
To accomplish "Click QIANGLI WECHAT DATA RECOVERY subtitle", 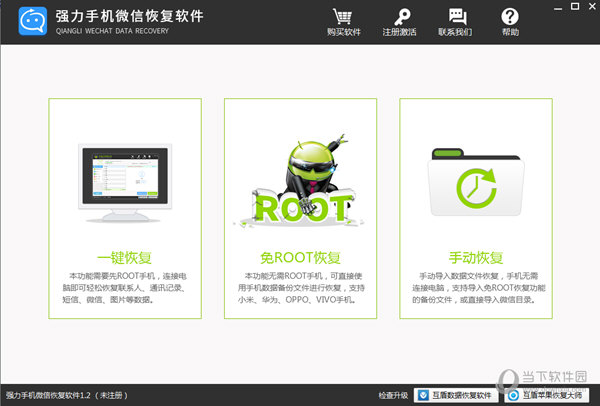I will (112, 31).
